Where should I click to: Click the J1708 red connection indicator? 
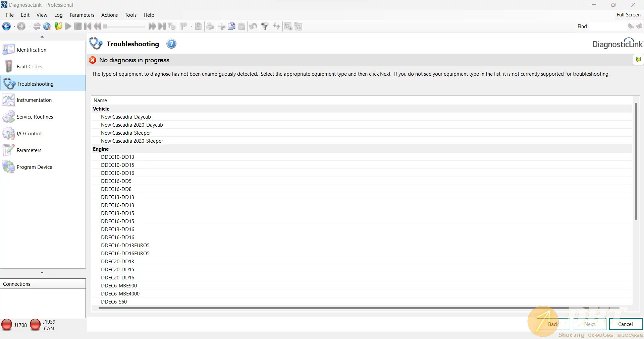point(7,325)
